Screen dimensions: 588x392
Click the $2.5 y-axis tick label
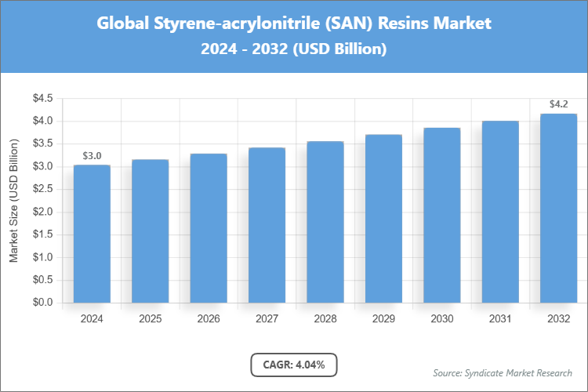click(x=43, y=189)
